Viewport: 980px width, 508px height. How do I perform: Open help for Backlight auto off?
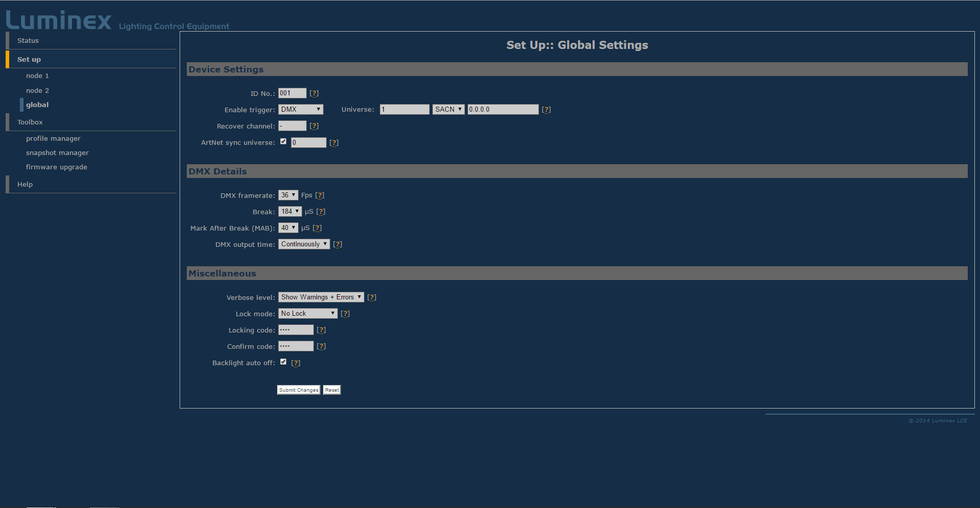pos(296,363)
